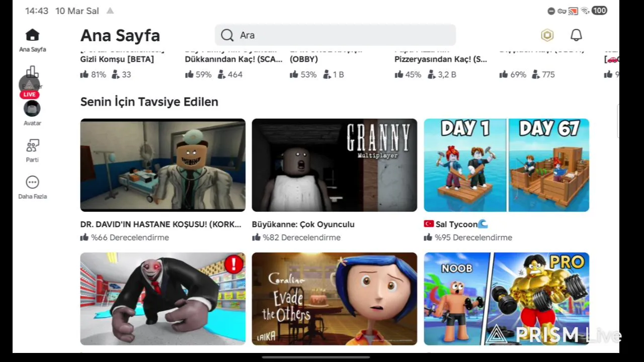This screenshot has width=644, height=362.
Task: Tap the battery 100 indicator
Action: (599, 11)
